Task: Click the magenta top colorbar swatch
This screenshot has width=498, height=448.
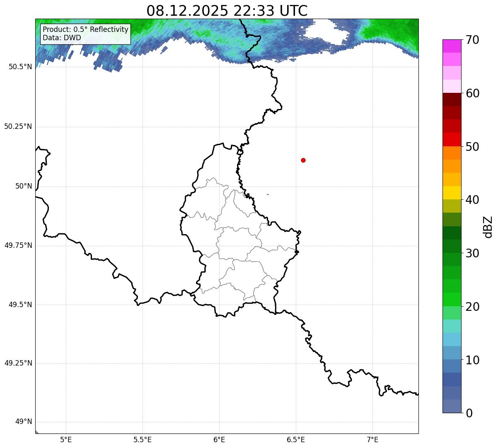Action: [452, 46]
